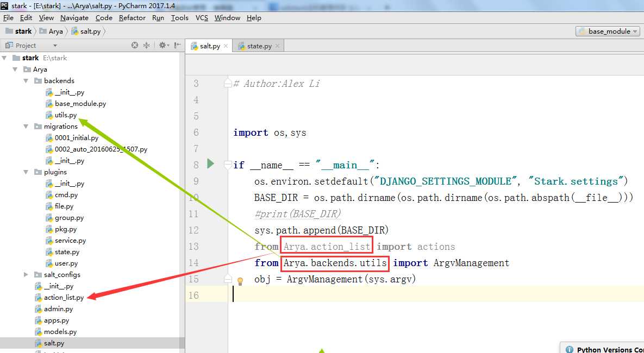The height and width of the screenshot is (353, 644).
Task: Open the Project view dropdown
Action: [x=55, y=46]
